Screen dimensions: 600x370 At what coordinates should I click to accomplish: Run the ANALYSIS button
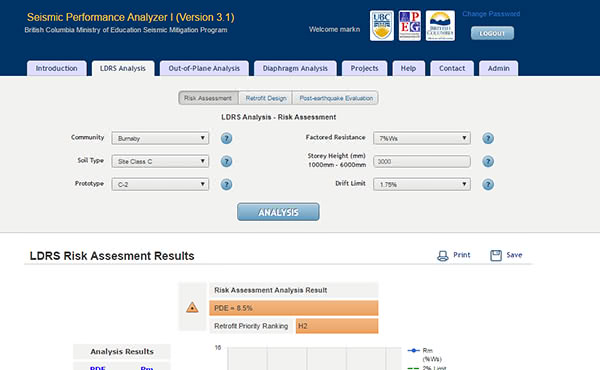point(278,212)
